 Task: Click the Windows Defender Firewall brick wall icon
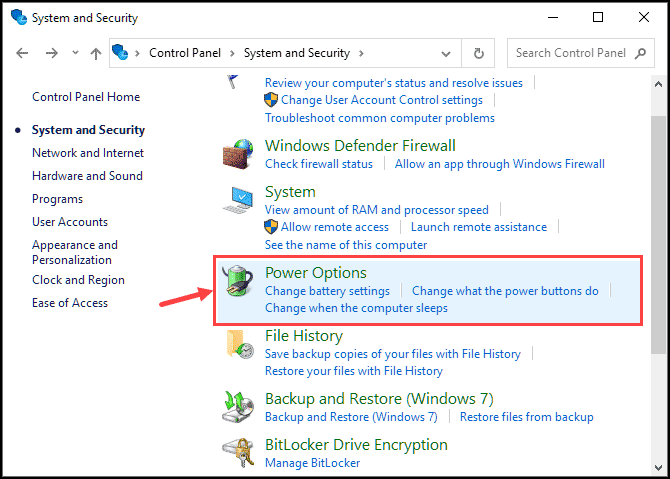click(x=238, y=154)
